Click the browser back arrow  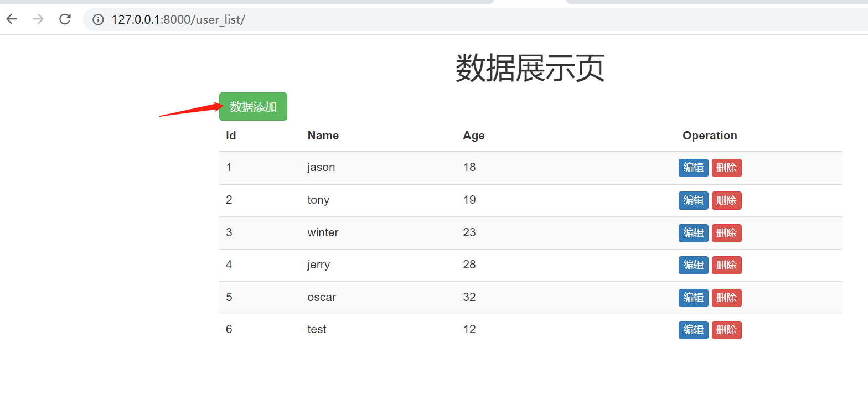12,19
